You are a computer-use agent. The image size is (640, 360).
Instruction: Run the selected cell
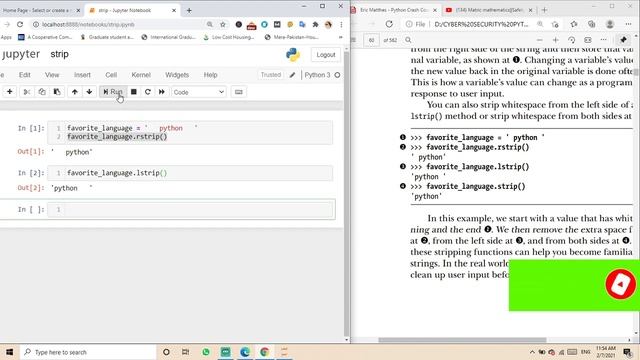tap(113, 92)
